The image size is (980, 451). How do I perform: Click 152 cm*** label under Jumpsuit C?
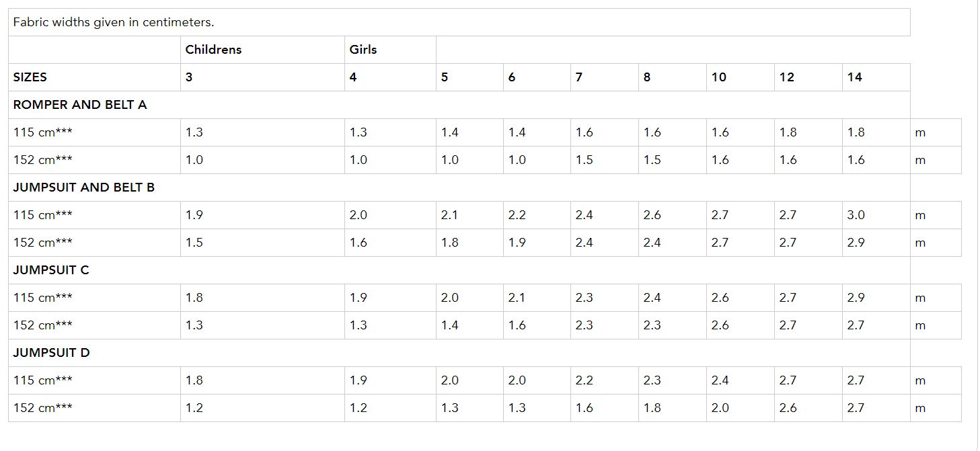point(43,325)
